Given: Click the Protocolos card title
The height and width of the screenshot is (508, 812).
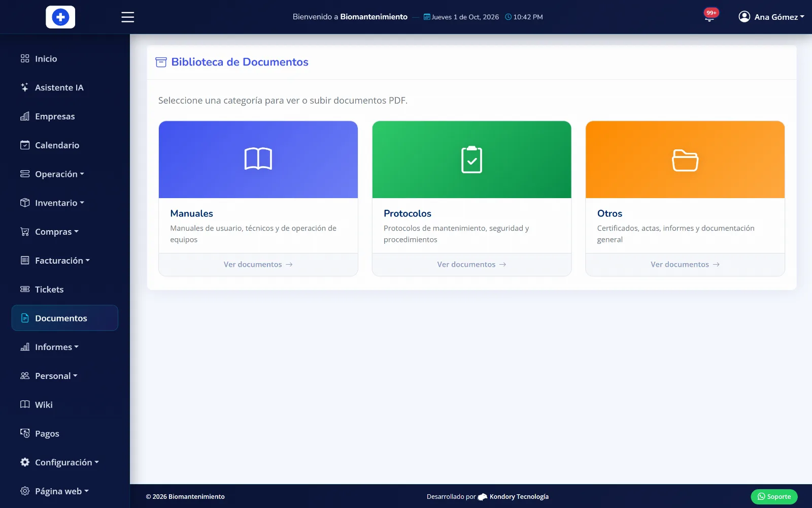Looking at the screenshot, I should [x=408, y=213].
